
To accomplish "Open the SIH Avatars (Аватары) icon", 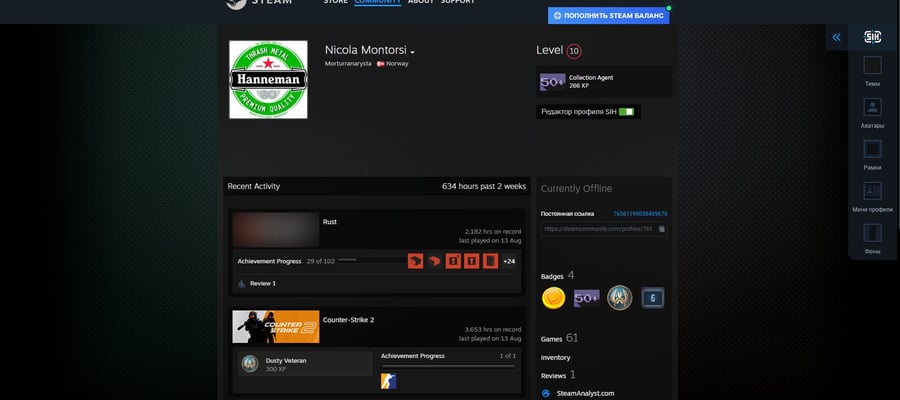I will coord(872,107).
